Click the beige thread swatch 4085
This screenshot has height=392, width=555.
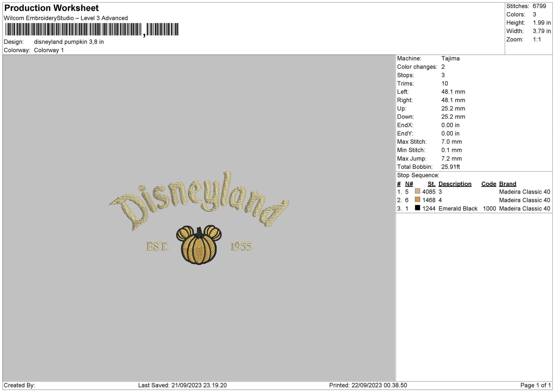point(417,191)
